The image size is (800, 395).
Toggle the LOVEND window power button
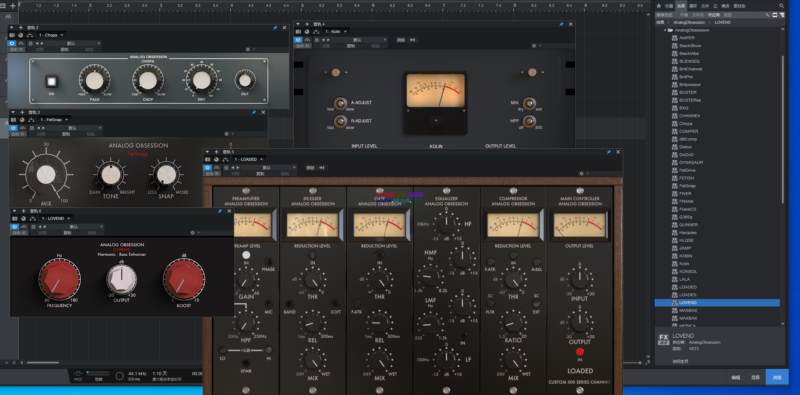(15, 227)
